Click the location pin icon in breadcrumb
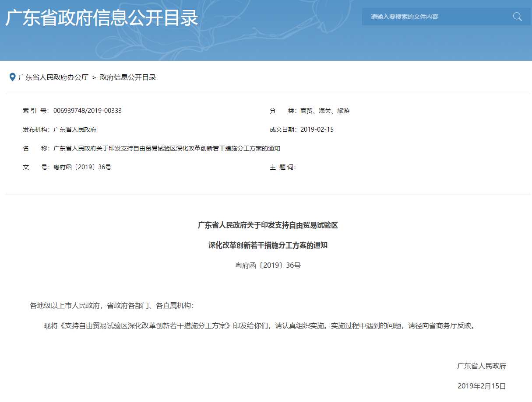This screenshot has height=402, width=532. point(13,77)
